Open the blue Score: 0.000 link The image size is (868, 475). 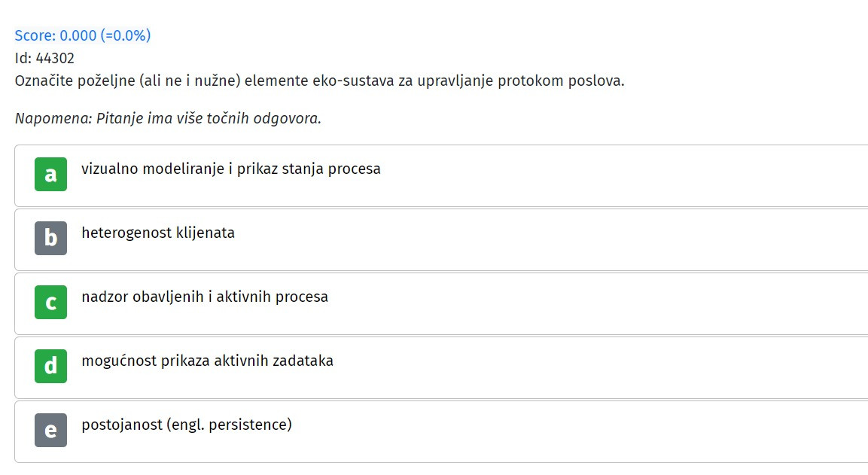tap(83, 35)
